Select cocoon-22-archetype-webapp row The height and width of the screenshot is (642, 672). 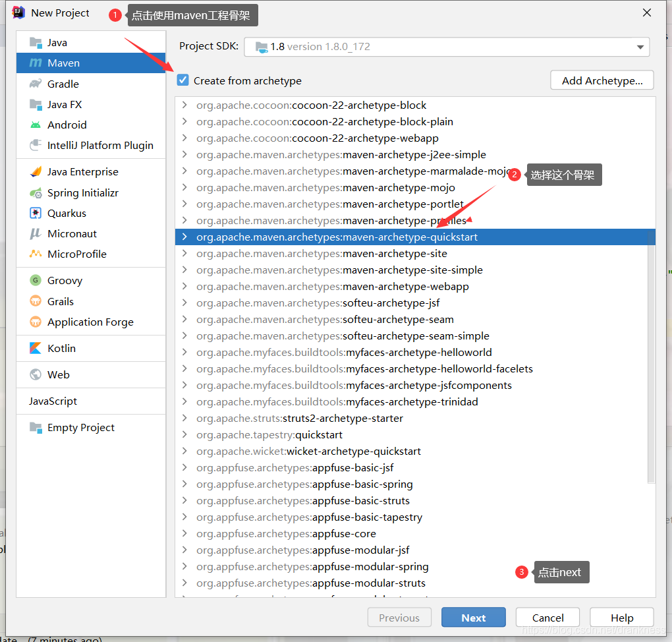[415, 138]
